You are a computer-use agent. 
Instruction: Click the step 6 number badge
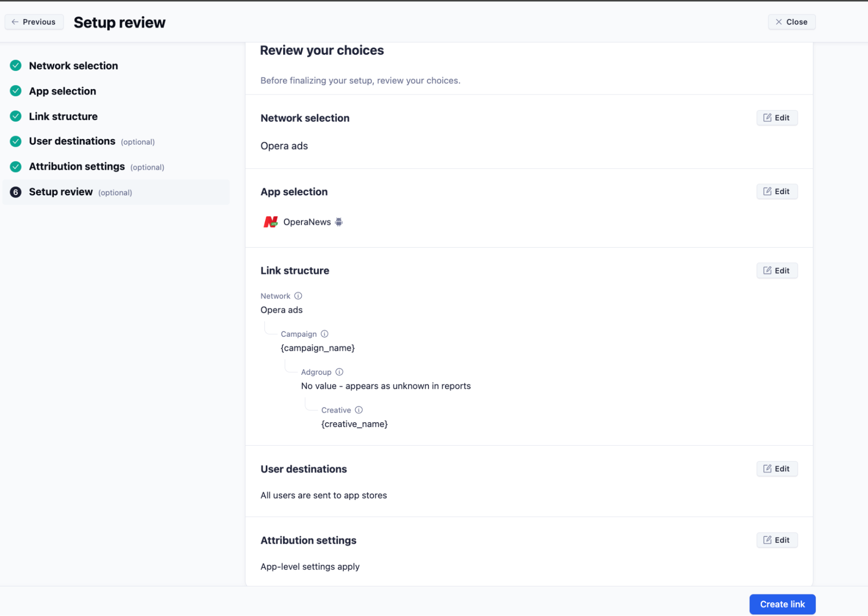pos(16,192)
